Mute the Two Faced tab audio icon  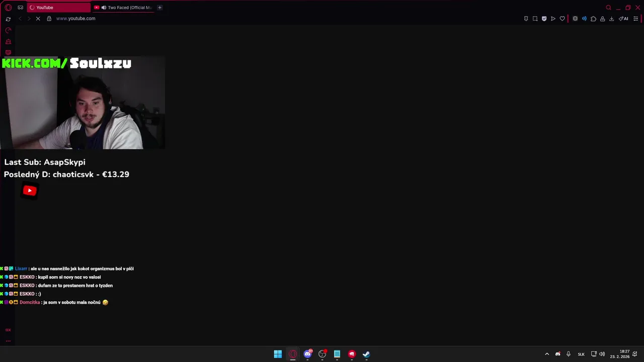(104, 8)
